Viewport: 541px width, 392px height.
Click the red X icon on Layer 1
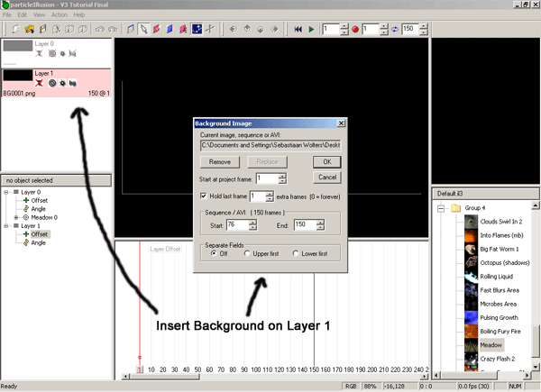click(39, 83)
